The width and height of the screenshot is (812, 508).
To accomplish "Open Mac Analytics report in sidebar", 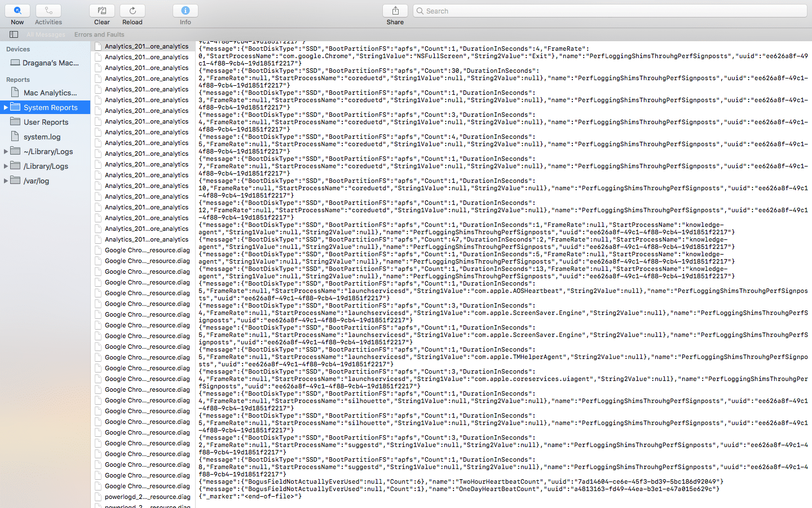I will 50,93.
